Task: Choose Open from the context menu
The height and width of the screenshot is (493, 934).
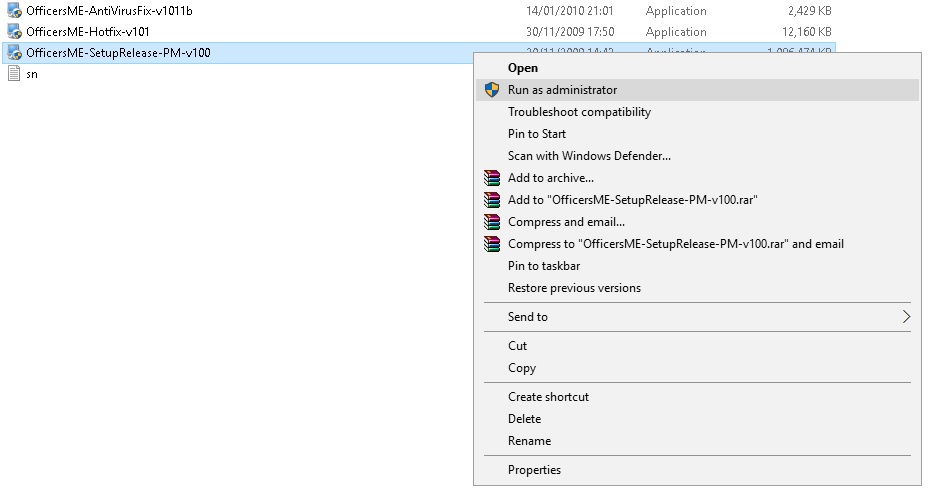Action: click(x=523, y=68)
